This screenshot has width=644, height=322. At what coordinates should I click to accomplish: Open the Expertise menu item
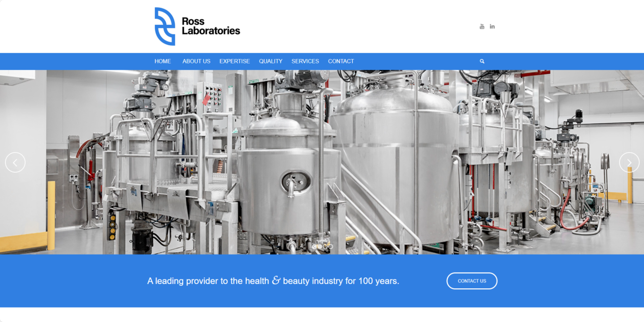tap(234, 61)
